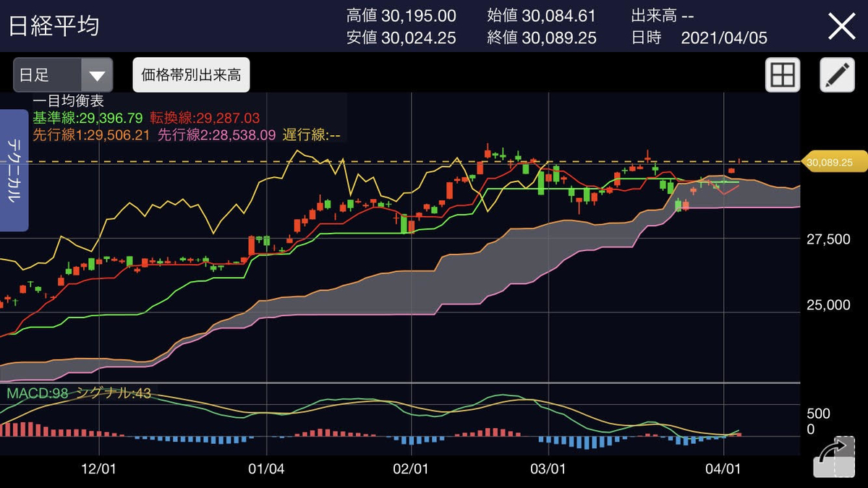Viewport: 868px width, 488px height.
Task: Tap the 01/04 date axis label
Action: click(x=266, y=469)
